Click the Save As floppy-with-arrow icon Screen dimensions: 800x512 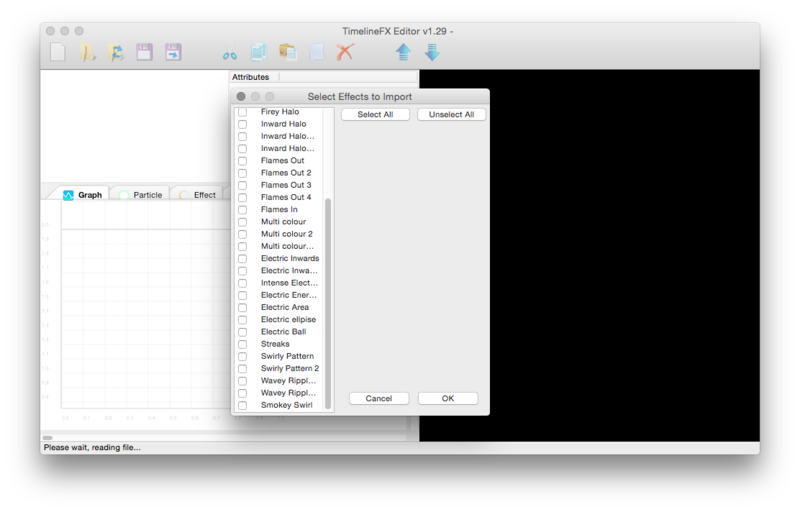(173, 52)
